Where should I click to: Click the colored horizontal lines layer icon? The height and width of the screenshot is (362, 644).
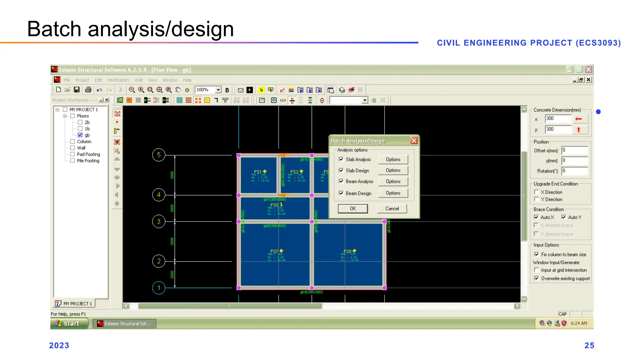coord(291,90)
